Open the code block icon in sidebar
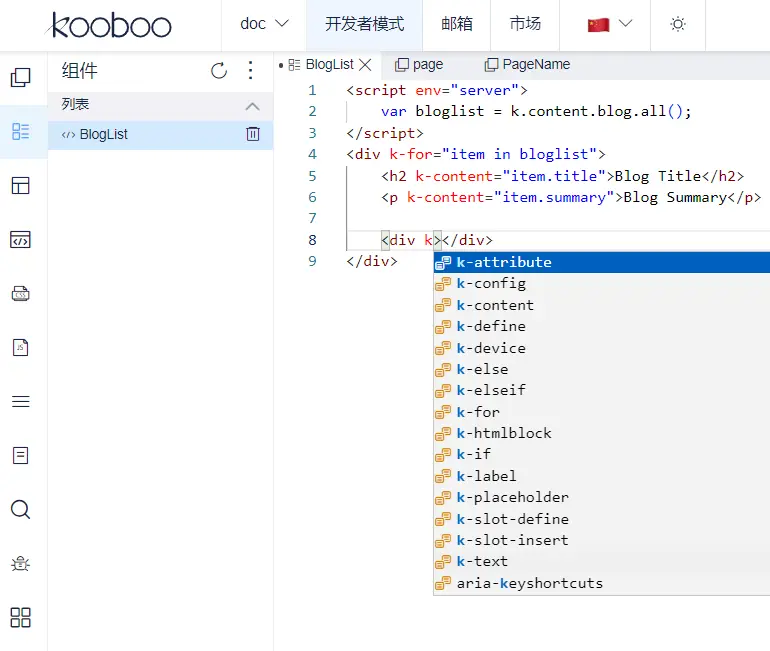The height and width of the screenshot is (651, 770). pyautogui.click(x=20, y=240)
